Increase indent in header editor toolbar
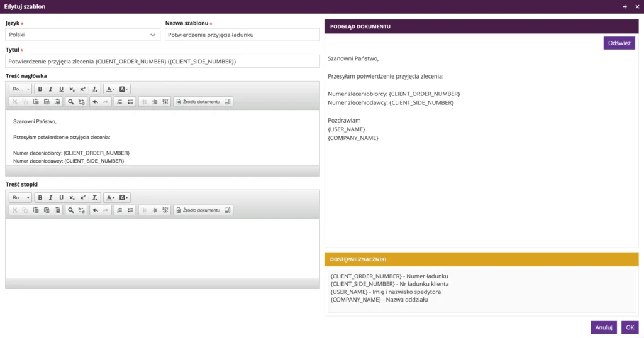 [155, 102]
